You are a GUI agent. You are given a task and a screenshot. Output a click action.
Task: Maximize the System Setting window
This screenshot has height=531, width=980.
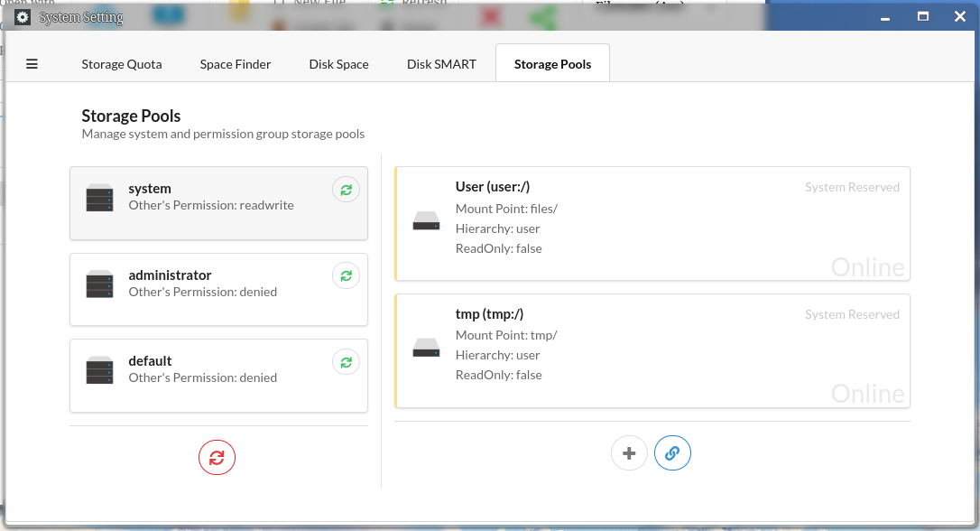922,17
